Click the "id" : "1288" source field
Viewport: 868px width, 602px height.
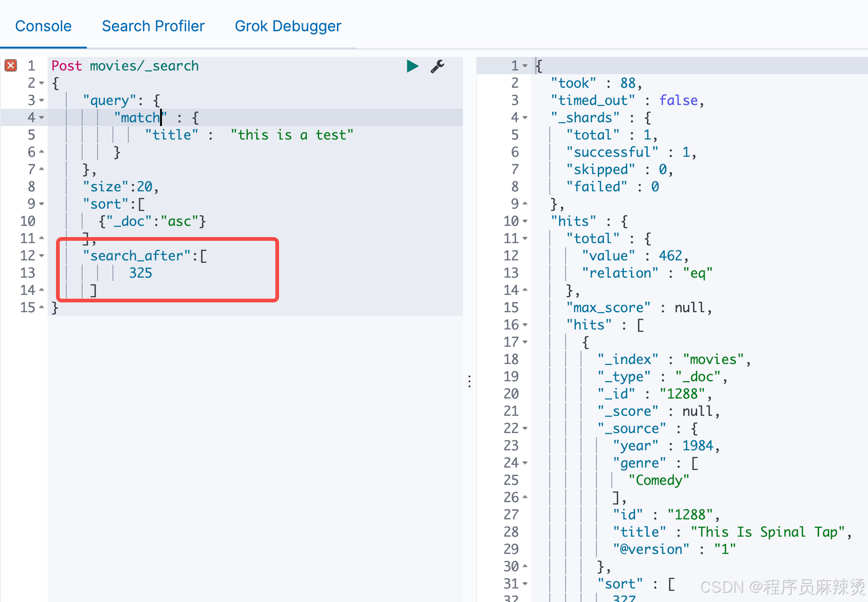pyautogui.click(x=666, y=515)
